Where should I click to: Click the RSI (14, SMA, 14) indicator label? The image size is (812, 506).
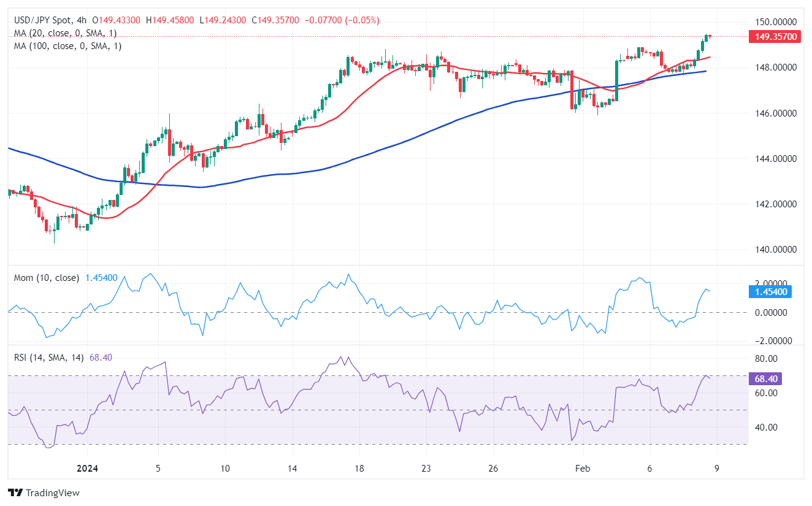click(51, 358)
